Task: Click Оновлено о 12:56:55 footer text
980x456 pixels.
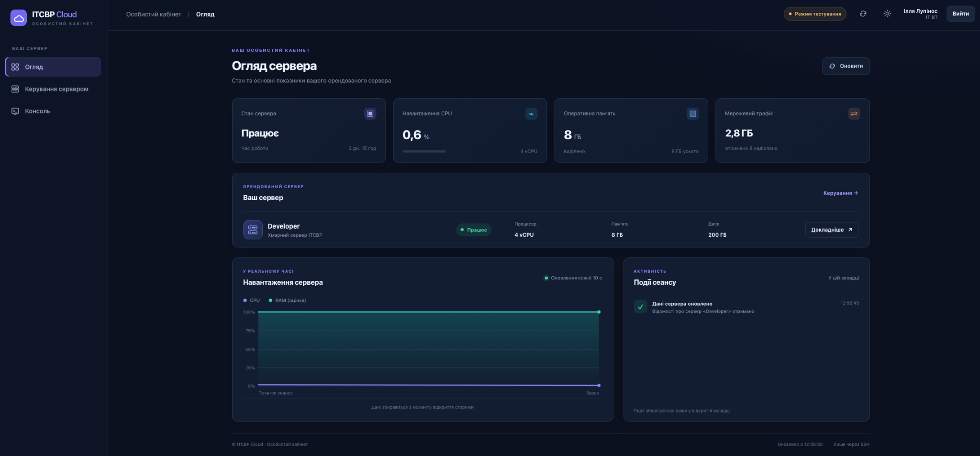Action: pos(800,445)
